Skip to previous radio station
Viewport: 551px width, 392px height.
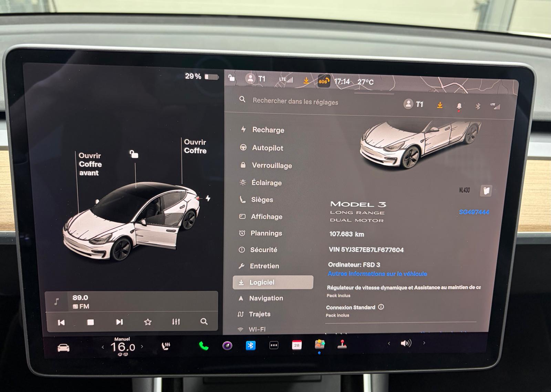(x=61, y=322)
